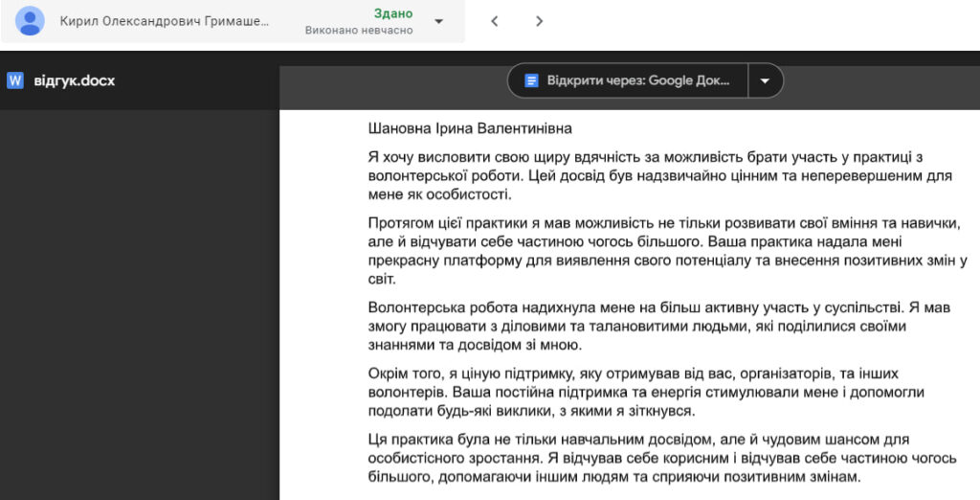Expand the student selector dropdown arrow
The image size is (980, 500).
438,21
